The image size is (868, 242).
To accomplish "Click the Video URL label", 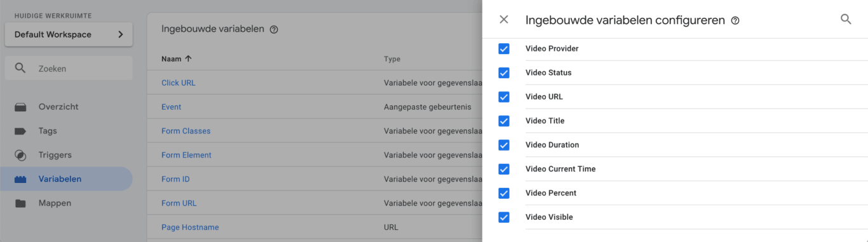I will point(544,97).
